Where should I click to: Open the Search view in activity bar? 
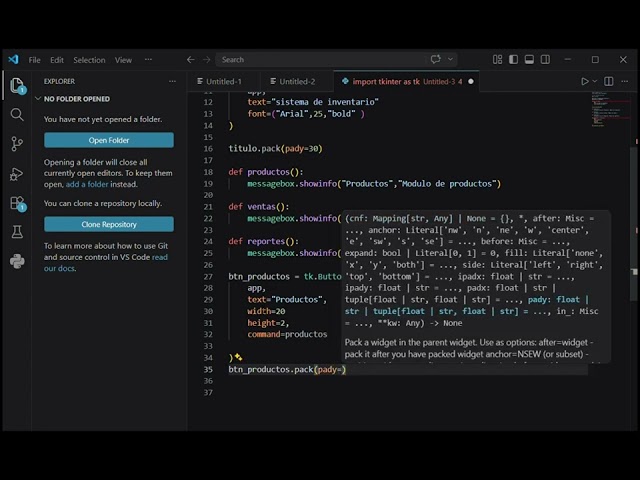(x=17, y=115)
